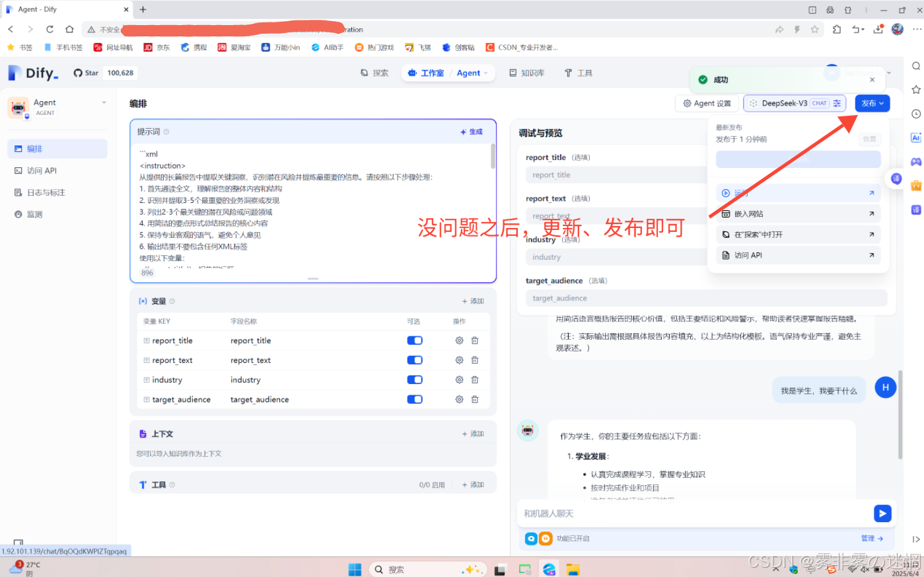The height and width of the screenshot is (577, 924).
Task: Select 编排 in the sidebar
Action: [x=57, y=149]
